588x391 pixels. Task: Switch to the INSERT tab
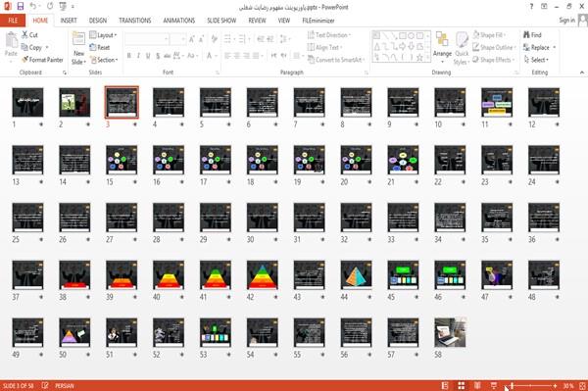pos(69,21)
